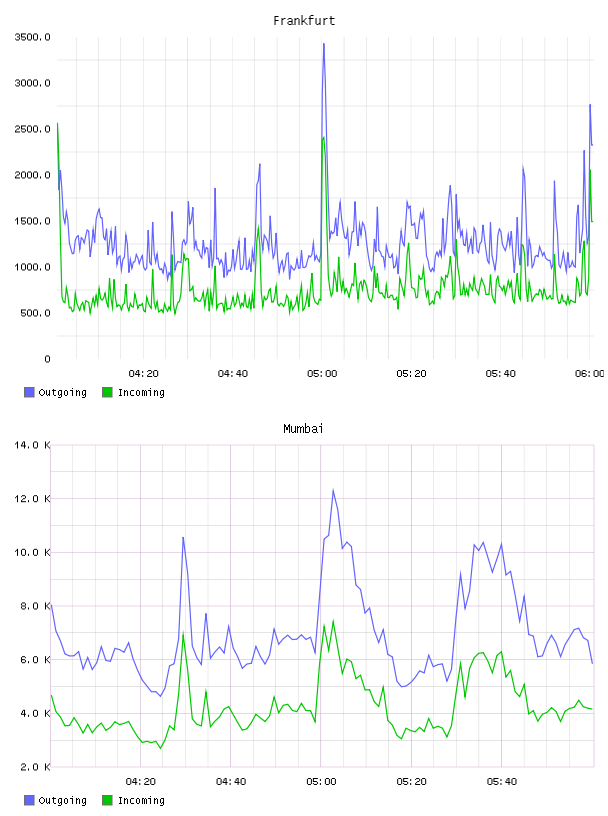
Task: Click Mumbai y-axis label 12.0 K
Action: click(32, 499)
